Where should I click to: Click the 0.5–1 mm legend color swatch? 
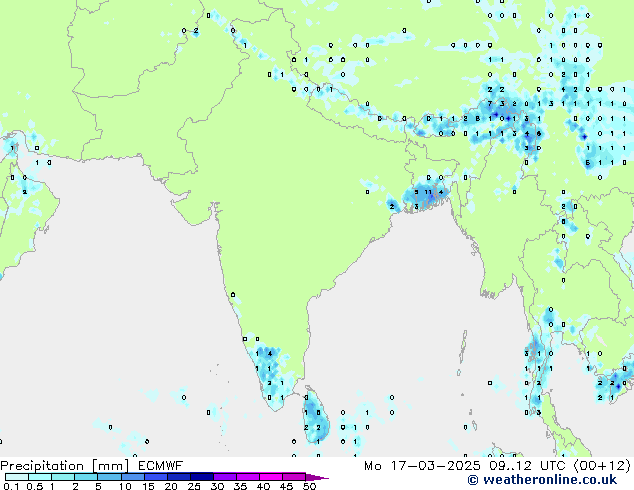click(x=40, y=477)
